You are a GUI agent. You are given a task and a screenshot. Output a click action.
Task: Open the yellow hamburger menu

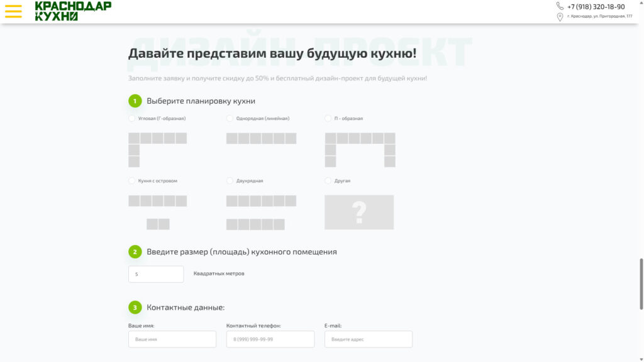pos(13,11)
